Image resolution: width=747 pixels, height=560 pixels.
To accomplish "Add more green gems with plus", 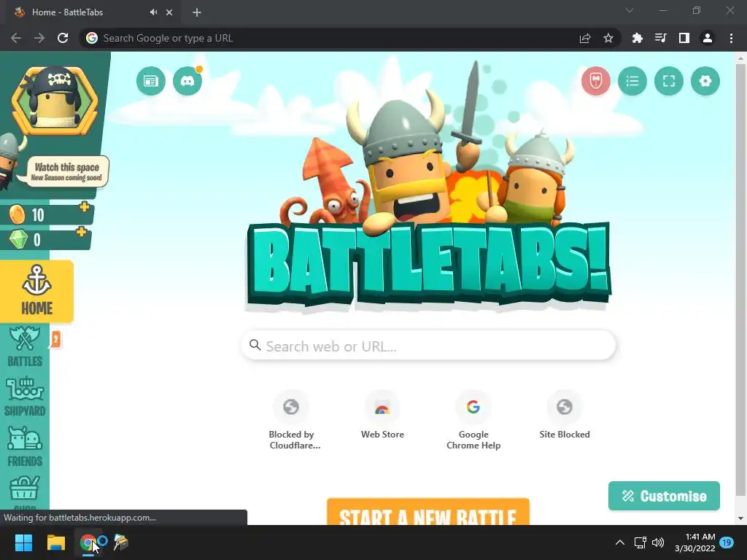I will coord(82,232).
